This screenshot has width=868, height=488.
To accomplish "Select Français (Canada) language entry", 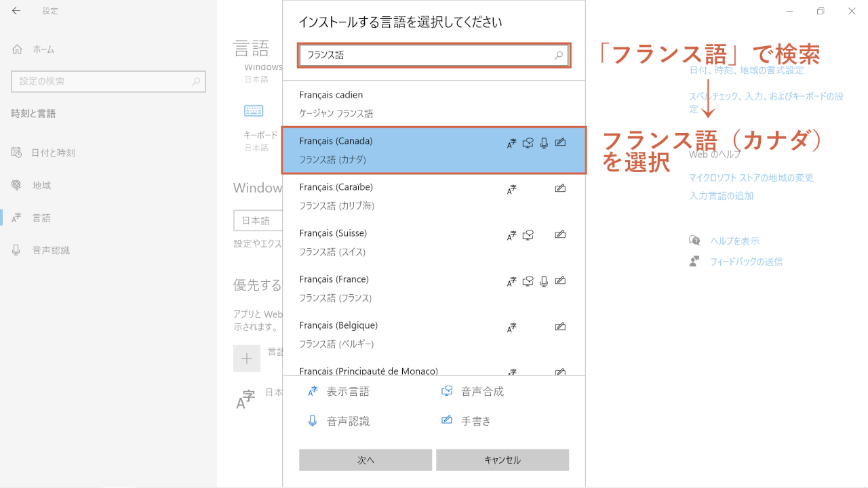I will tap(434, 150).
